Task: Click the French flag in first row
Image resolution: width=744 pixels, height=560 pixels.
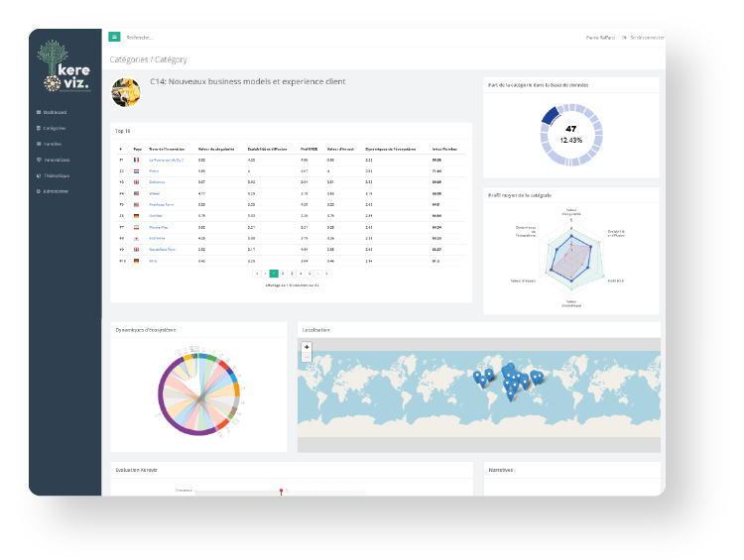Action: point(136,159)
